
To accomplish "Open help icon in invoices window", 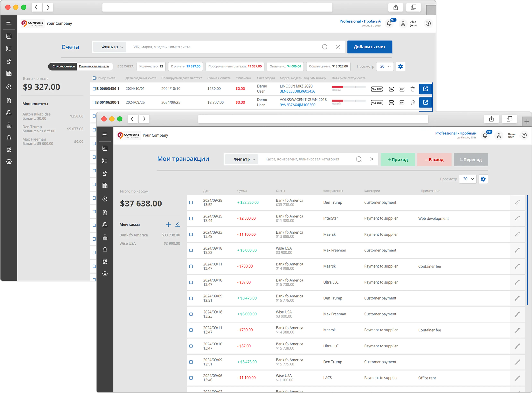I will click(428, 23).
